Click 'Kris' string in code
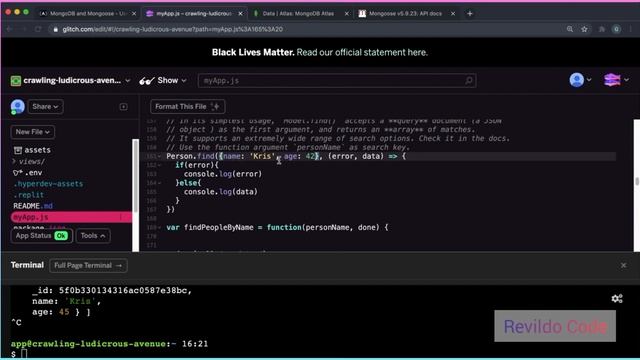 click(261, 156)
